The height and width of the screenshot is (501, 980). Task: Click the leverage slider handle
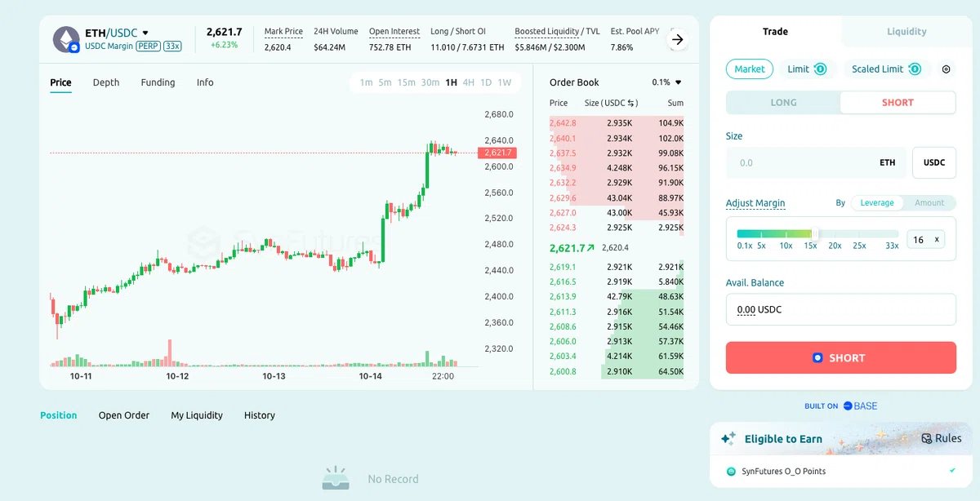814,233
